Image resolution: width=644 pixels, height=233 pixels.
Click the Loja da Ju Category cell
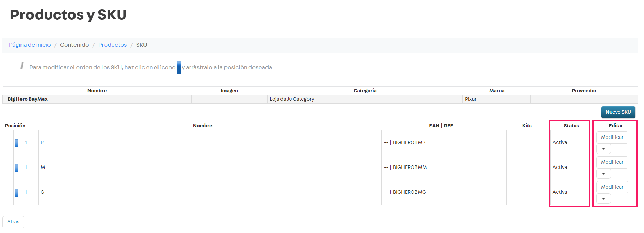click(x=292, y=99)
